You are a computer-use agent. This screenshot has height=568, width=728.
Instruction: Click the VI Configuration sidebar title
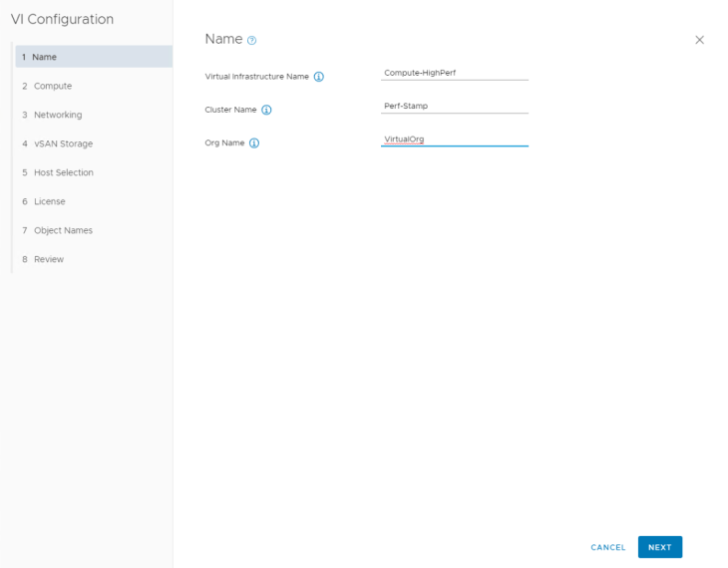(x=62, y=19)
